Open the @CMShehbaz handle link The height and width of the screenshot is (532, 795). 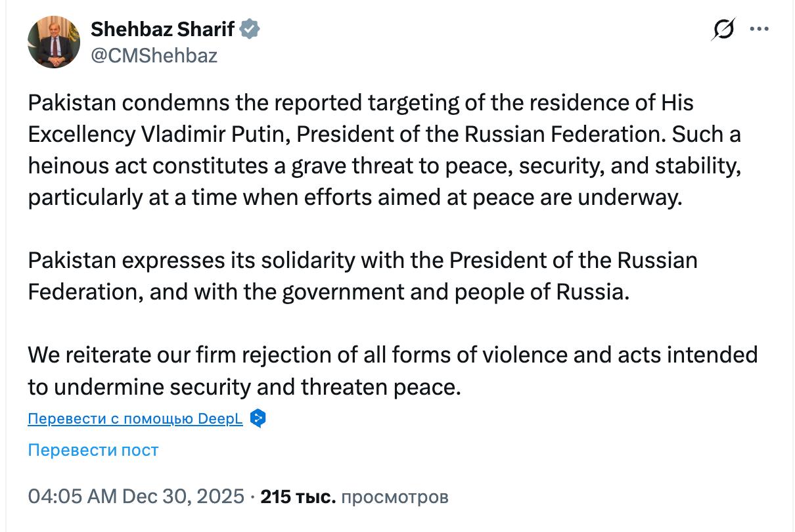154,56
